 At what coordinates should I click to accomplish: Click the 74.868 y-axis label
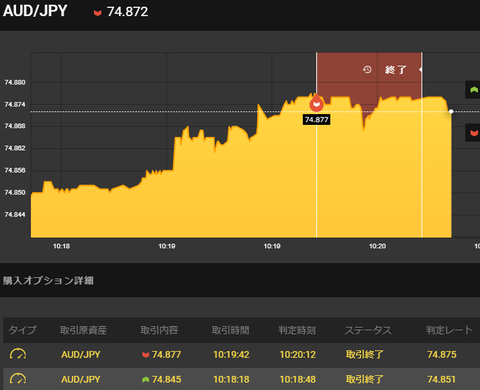point(15,126)
